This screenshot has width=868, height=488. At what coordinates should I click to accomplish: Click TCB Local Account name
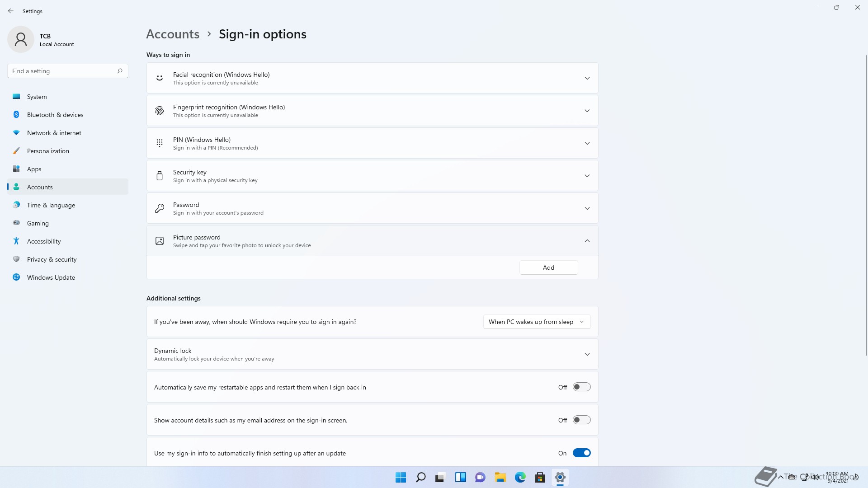point(57,40)
